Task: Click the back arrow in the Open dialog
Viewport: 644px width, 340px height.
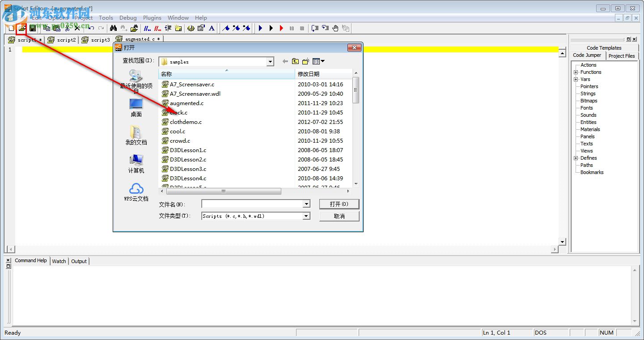Action: pyautogui.click(x=285, y=61)
